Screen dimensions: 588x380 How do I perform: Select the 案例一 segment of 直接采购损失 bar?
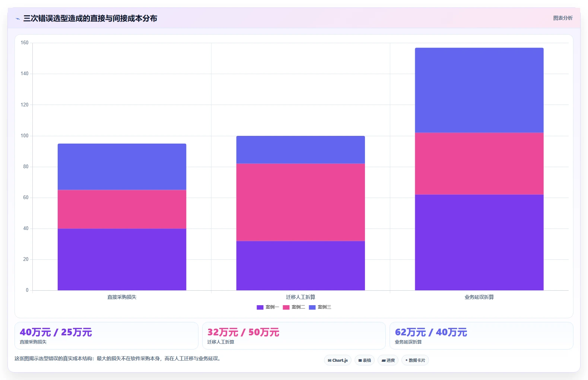(122, 259)
